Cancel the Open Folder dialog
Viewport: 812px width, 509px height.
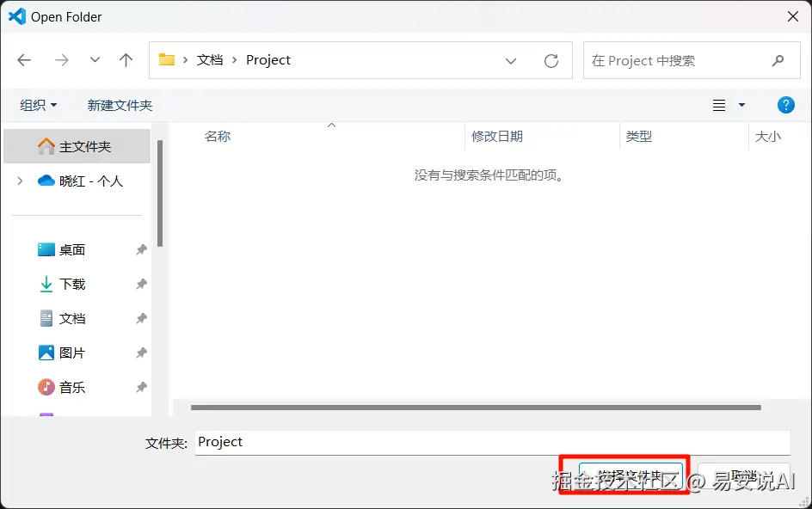[744, 475]
